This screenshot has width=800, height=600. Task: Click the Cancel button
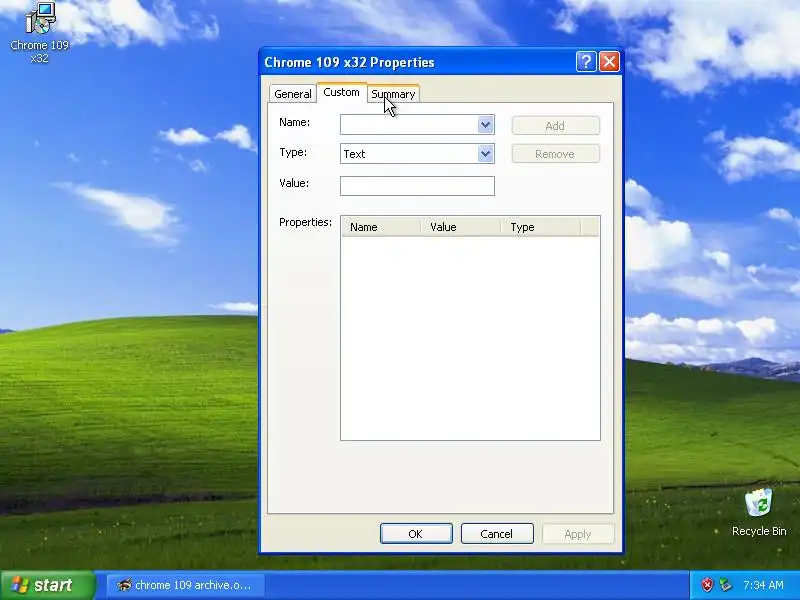tap(497, 534)
